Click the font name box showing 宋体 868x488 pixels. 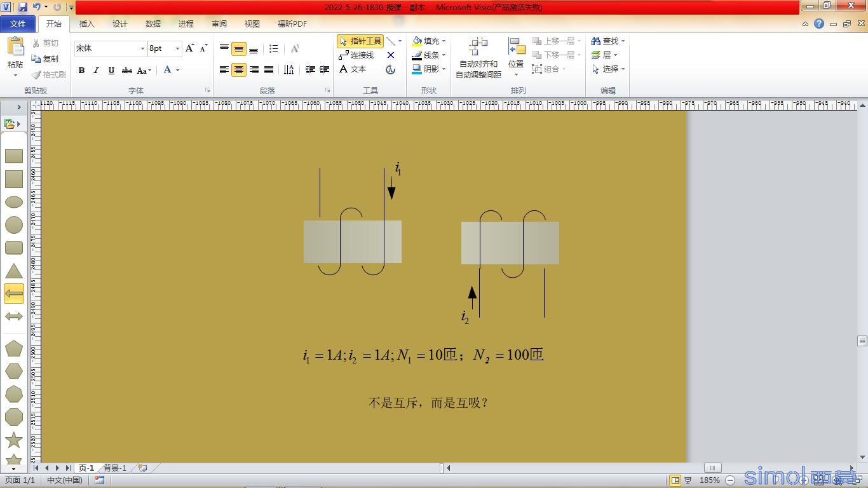point(110,48)
